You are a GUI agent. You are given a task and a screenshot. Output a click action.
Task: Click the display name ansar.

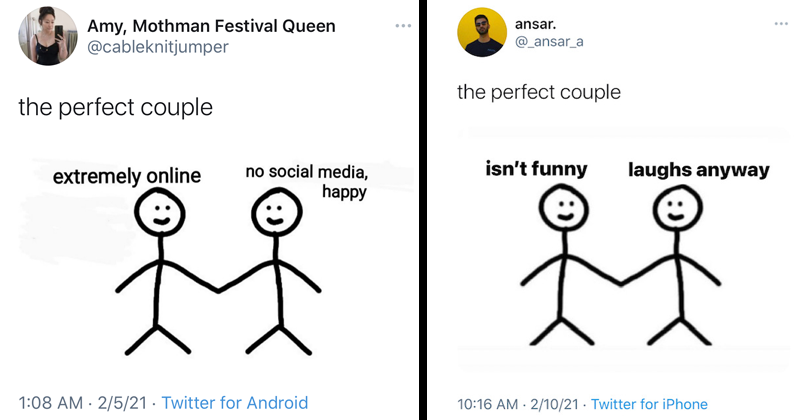tap(538, 23)
